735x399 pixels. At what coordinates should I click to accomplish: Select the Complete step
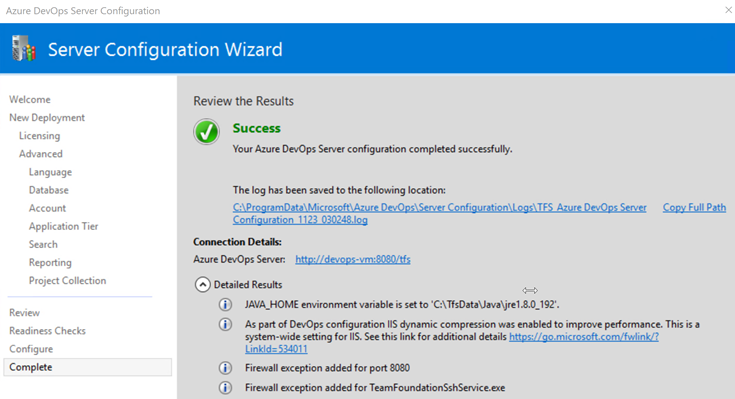click(87, 367)
